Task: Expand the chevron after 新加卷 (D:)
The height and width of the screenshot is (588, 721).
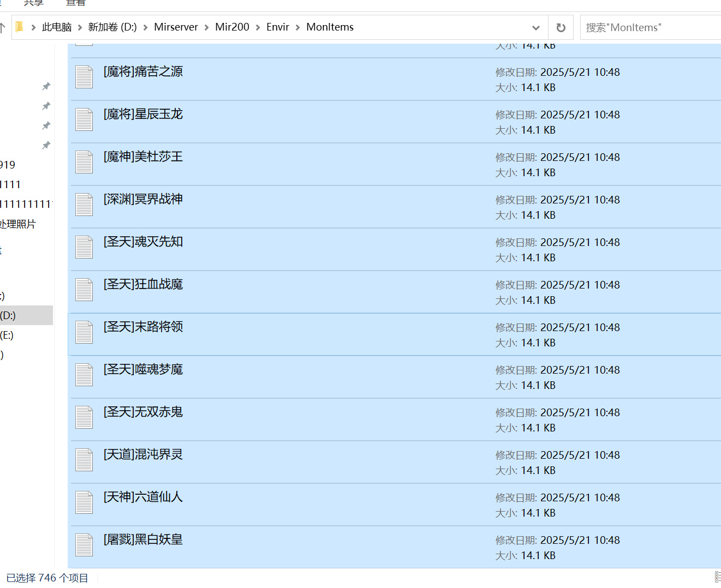Action: [x=145, y=27]
